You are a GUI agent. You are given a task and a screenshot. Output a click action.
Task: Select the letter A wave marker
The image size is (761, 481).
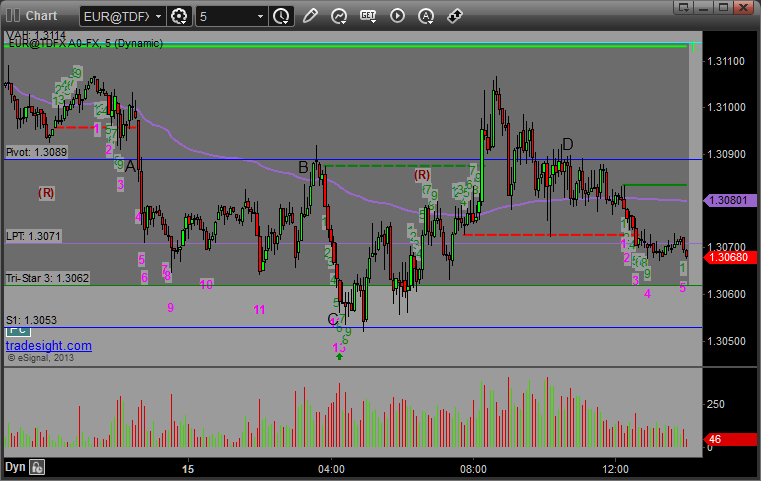pos(131,166)
